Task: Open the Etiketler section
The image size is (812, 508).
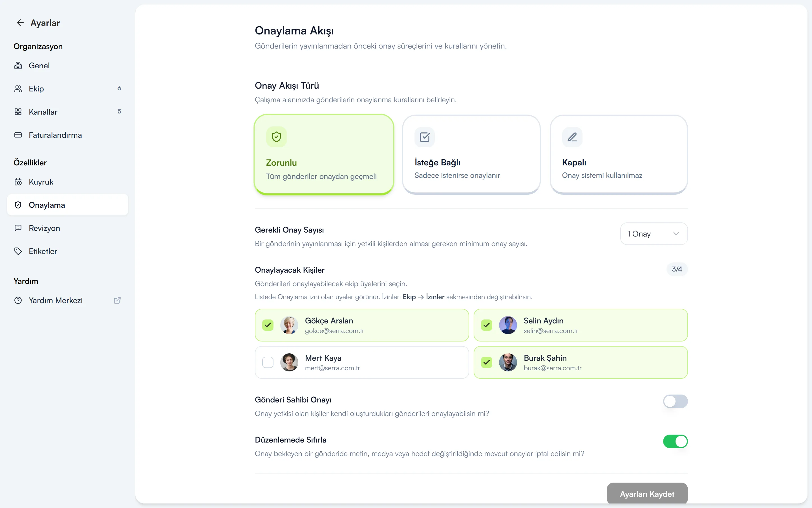Action: click(x=67, y=251)
